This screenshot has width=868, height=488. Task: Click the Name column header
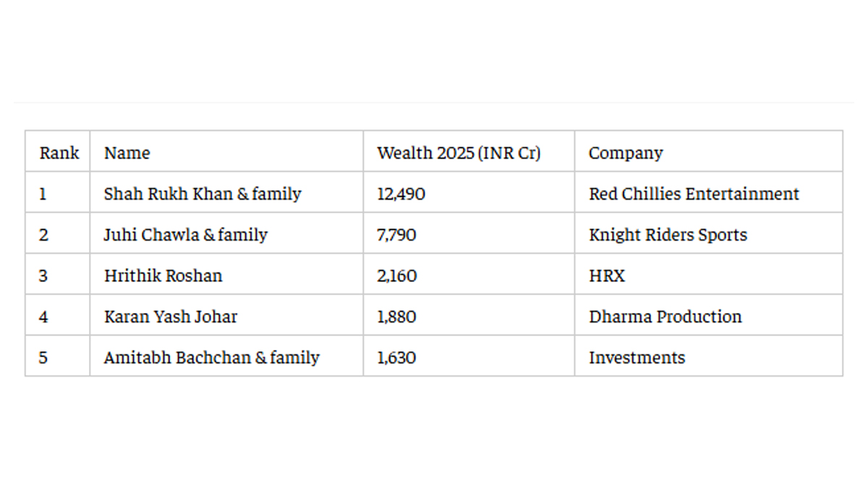(127, 153)
